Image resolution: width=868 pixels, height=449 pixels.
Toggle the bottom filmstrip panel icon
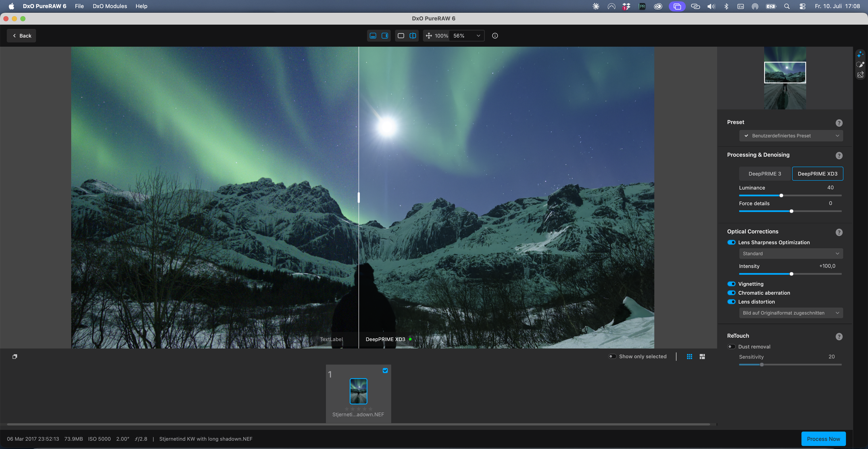373,36
